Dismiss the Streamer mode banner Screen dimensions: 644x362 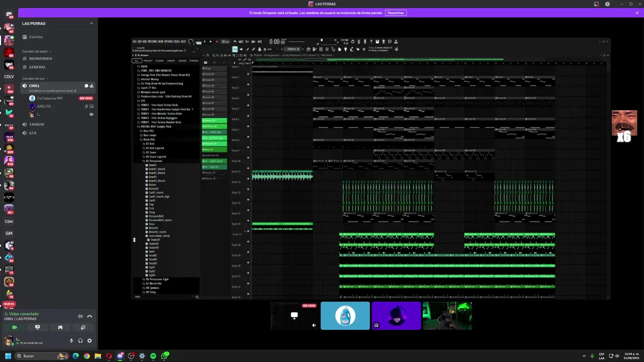tap(637, 13)
